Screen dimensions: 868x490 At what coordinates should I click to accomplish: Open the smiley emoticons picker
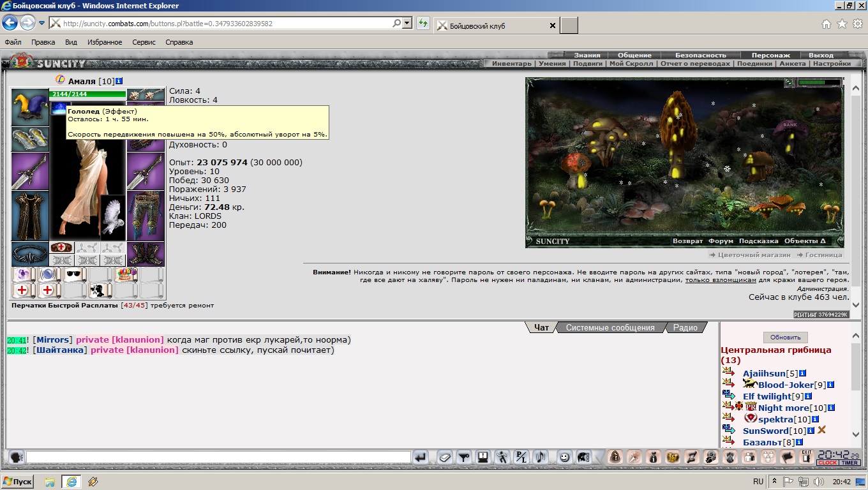(564, 457)
